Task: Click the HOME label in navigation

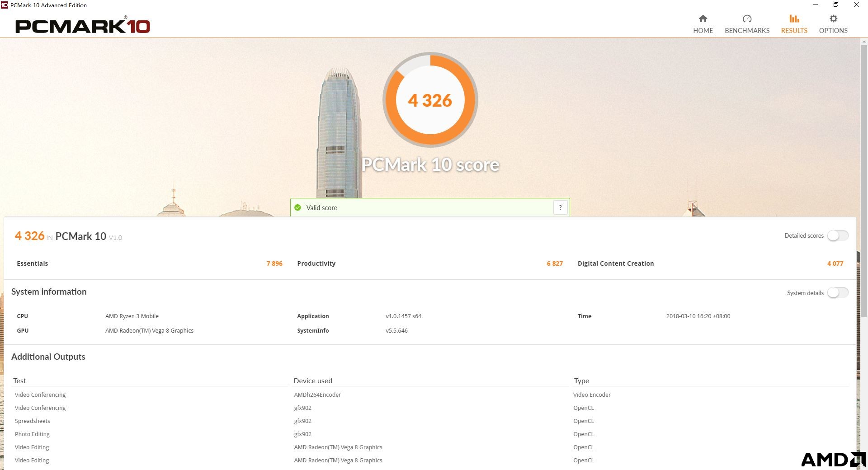Action: (x=703, y=30)
